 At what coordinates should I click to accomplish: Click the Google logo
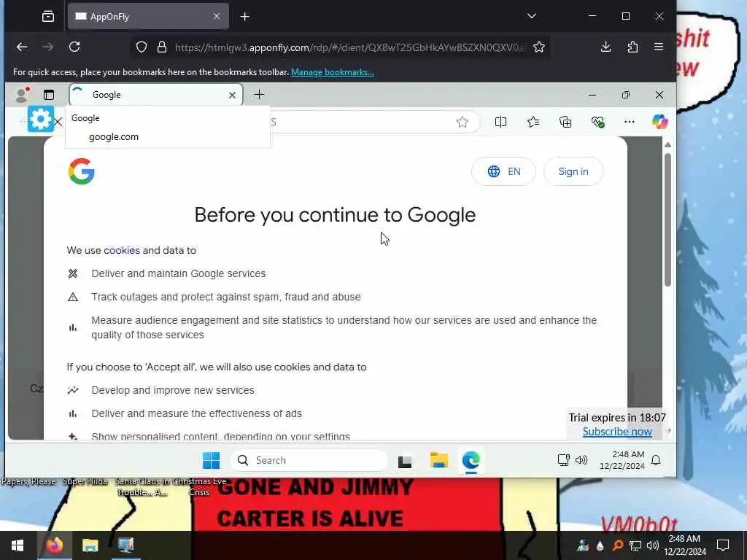pos(82,171)
